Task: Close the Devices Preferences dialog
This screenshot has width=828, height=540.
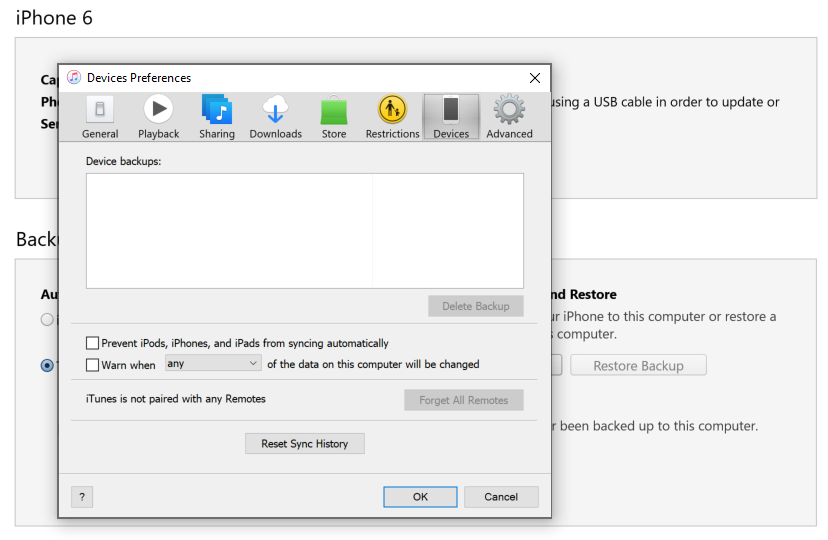Action: 534,78
